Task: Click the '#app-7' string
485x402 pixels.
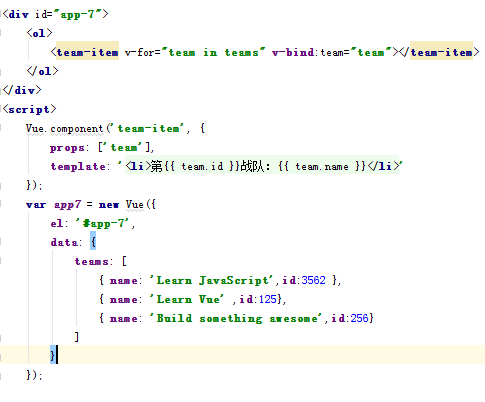Action: pyautogui.click(x=102, y=223)
